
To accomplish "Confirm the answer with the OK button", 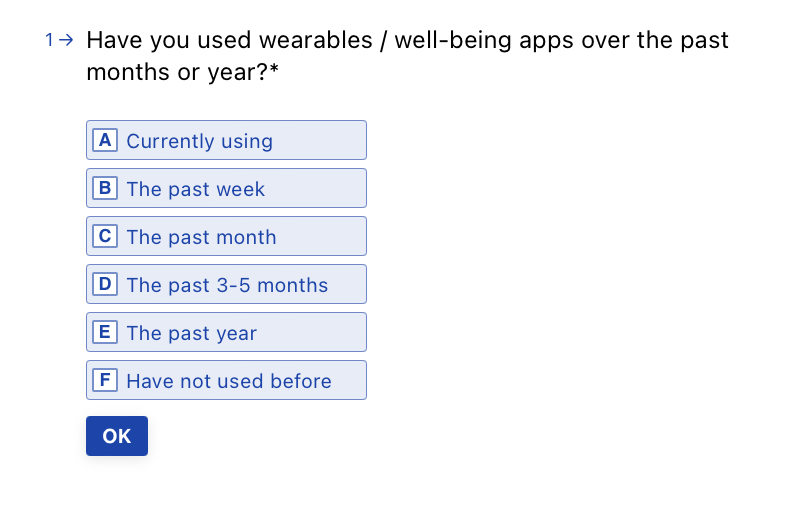I will tap(117, 436).
